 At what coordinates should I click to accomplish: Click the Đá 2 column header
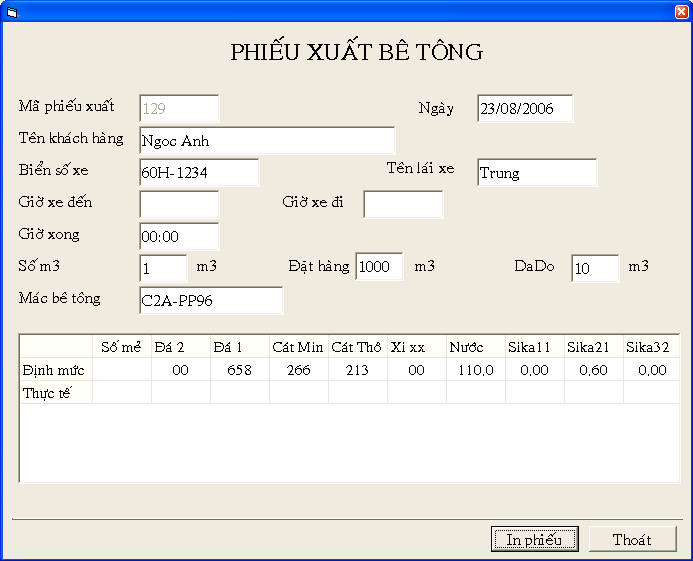tap(181, 347)
